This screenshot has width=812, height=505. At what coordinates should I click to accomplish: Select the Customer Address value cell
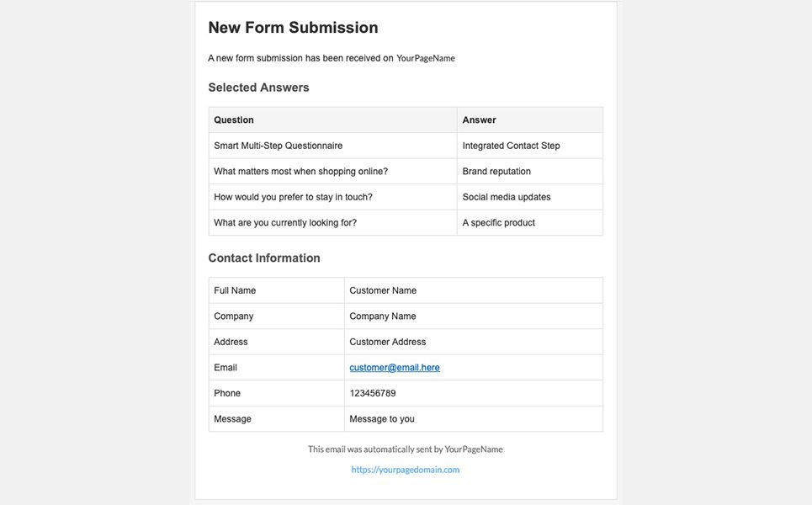(x=388, y=342)
